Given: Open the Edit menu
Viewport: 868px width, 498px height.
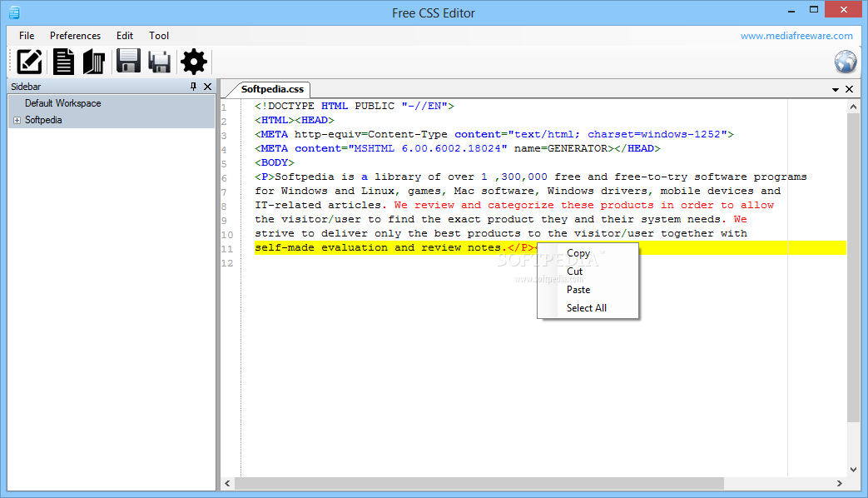Looking at the screenshot, I should 125,36.
